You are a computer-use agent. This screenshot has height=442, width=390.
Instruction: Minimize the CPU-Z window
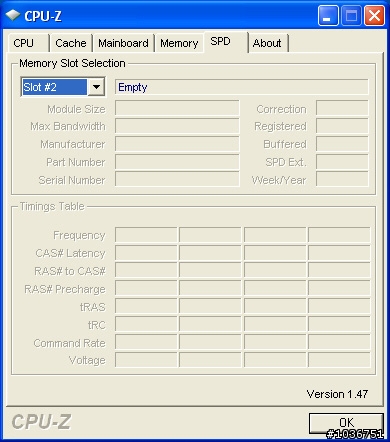pyautogui.click(x=328, y=15)
